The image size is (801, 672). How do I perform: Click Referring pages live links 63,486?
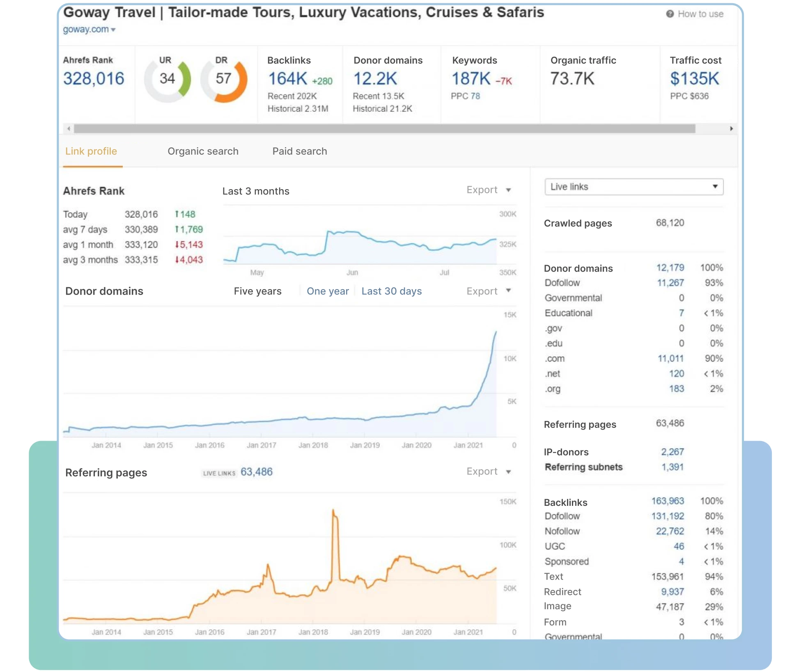[x=257, y=472]
